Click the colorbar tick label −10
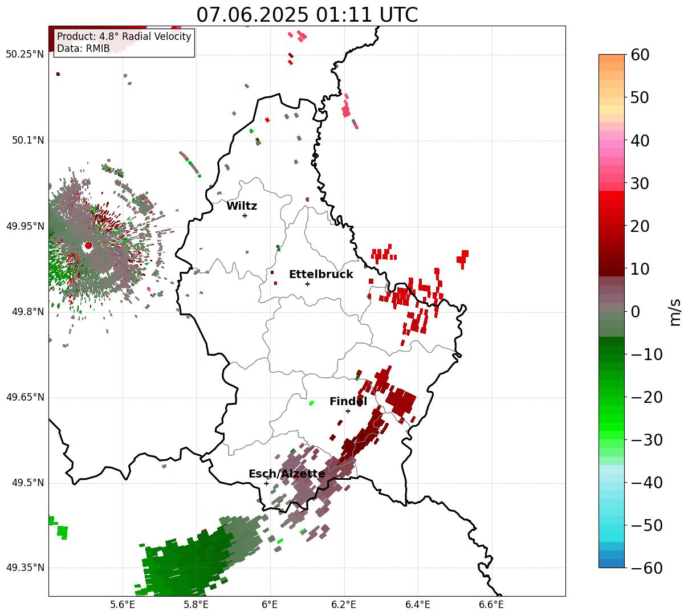This screenshot has width=688, height=616. (646, 354)
